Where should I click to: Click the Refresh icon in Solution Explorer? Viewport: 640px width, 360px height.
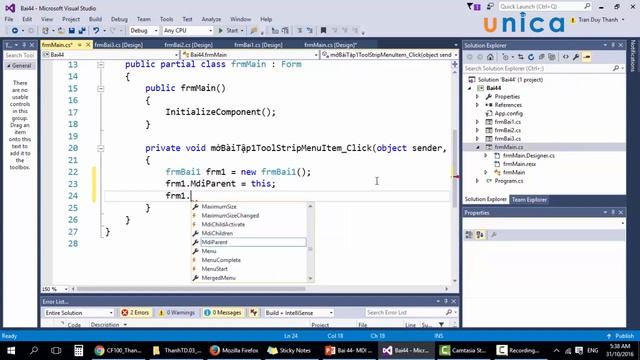click(x=531, y=57)
